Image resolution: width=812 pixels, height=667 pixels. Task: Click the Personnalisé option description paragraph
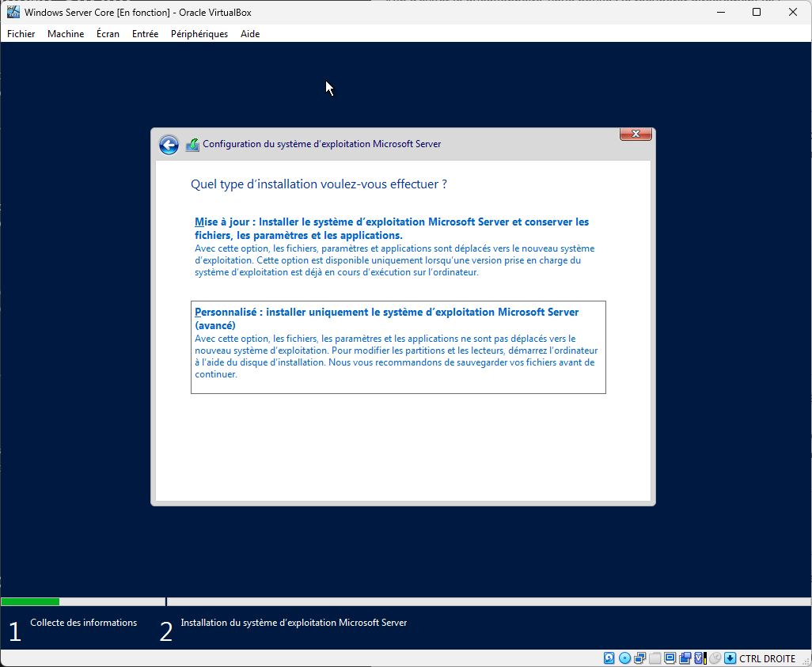397,356
